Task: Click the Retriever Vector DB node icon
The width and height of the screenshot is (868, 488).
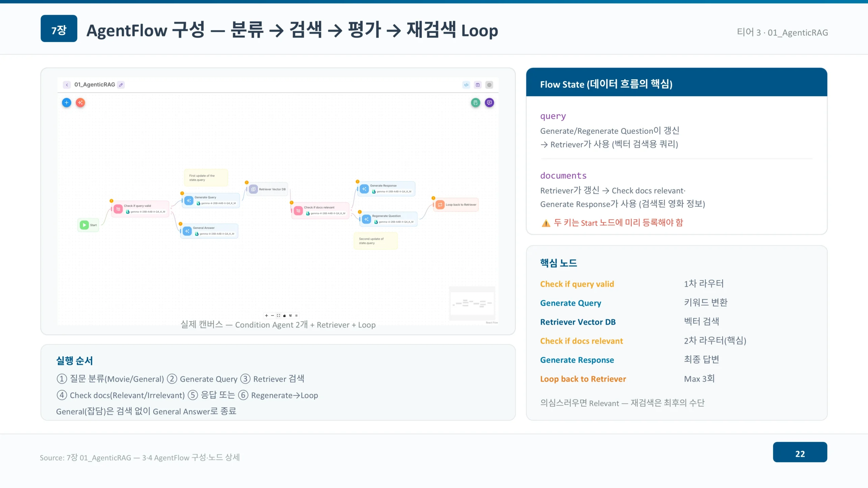Action: click(x=254, y=189)
